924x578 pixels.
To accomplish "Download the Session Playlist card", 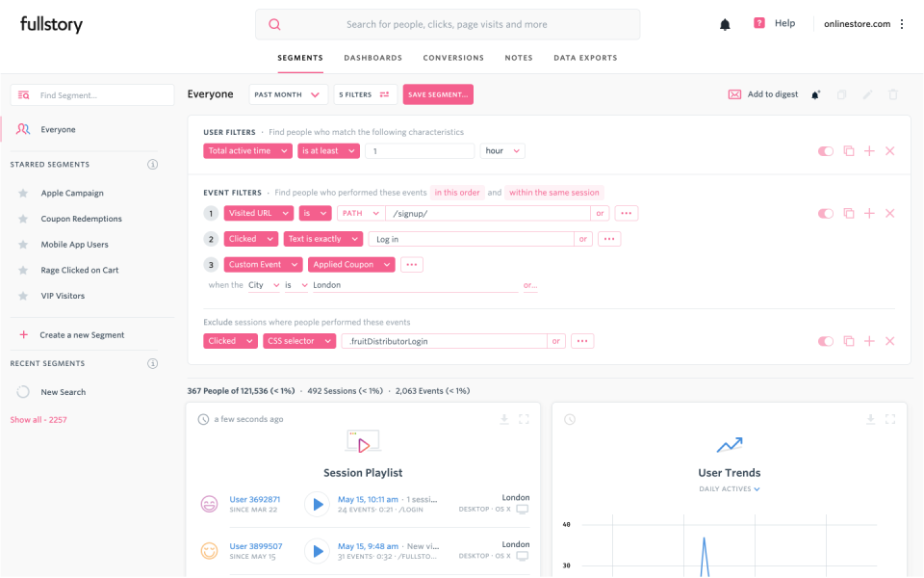I will coord(503,419).
